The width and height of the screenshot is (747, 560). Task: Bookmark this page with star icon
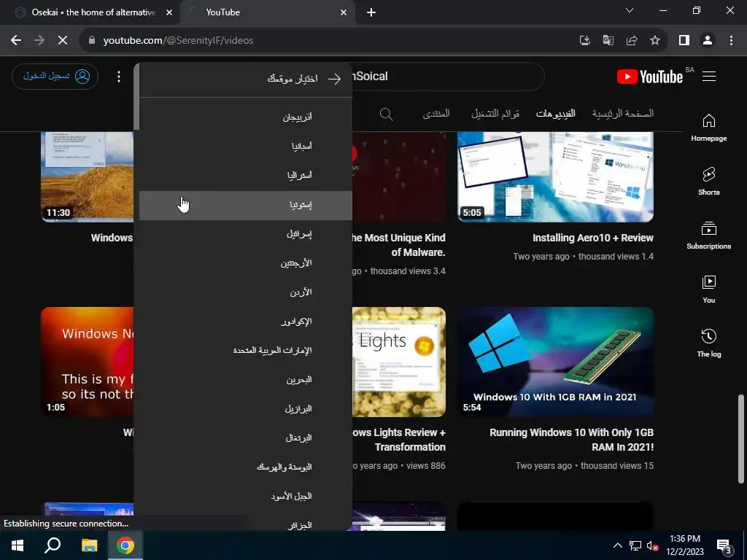click(x=655, y=41)
